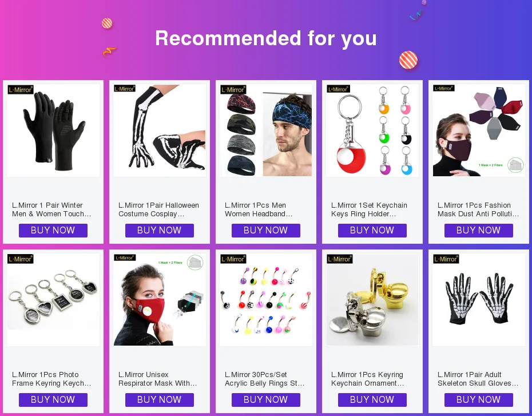Buy the Halloween Costume Cosplay gloves

coord(160,231)
